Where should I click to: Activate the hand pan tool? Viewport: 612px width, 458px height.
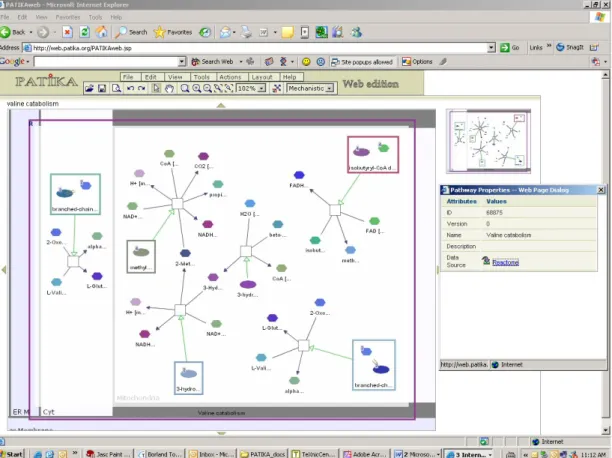[169, 89]
